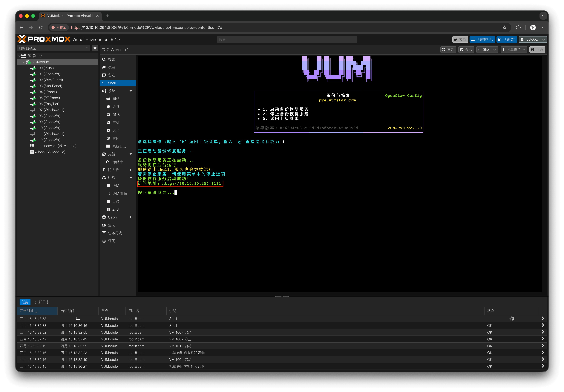Image resolution: width=564 pixels, height=392 pixels.
Task: Click the 文档 documentation button
Action: (x=460, y=40)
